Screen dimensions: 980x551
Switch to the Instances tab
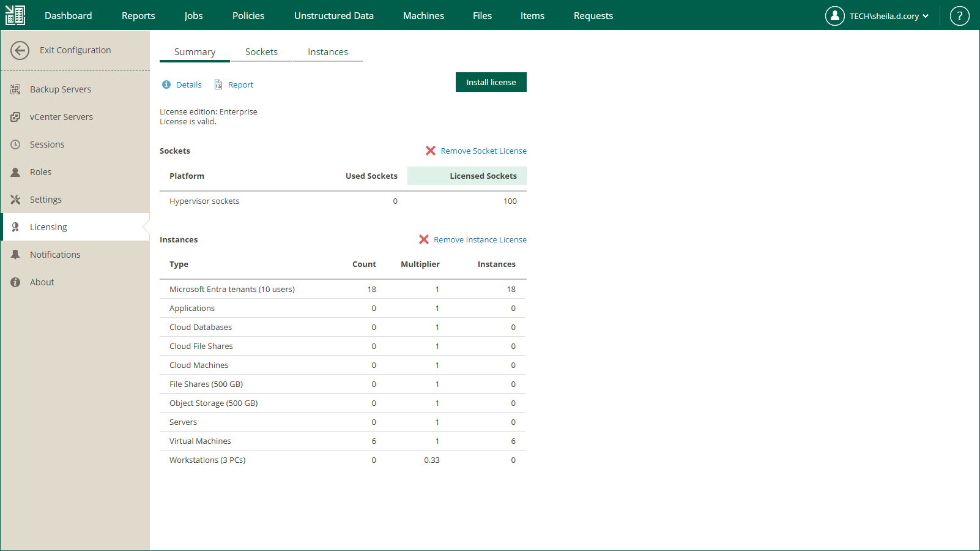coord(327,52)
